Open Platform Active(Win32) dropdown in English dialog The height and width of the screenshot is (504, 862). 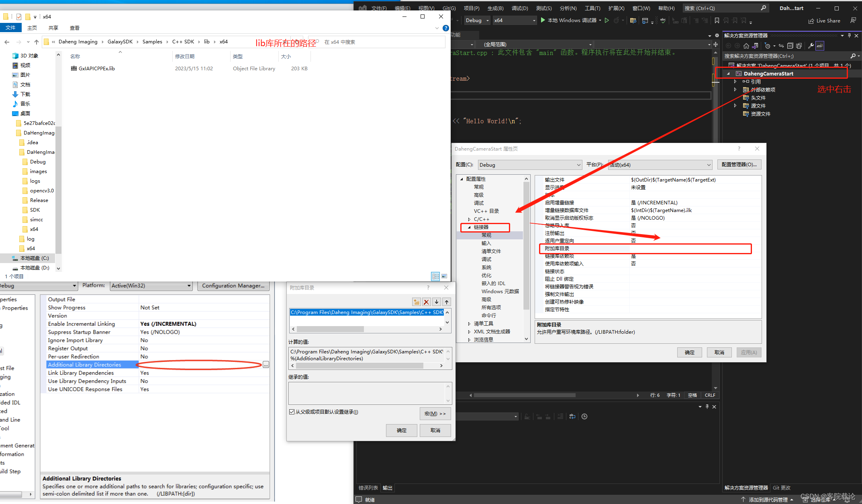(x=151, y=286)
